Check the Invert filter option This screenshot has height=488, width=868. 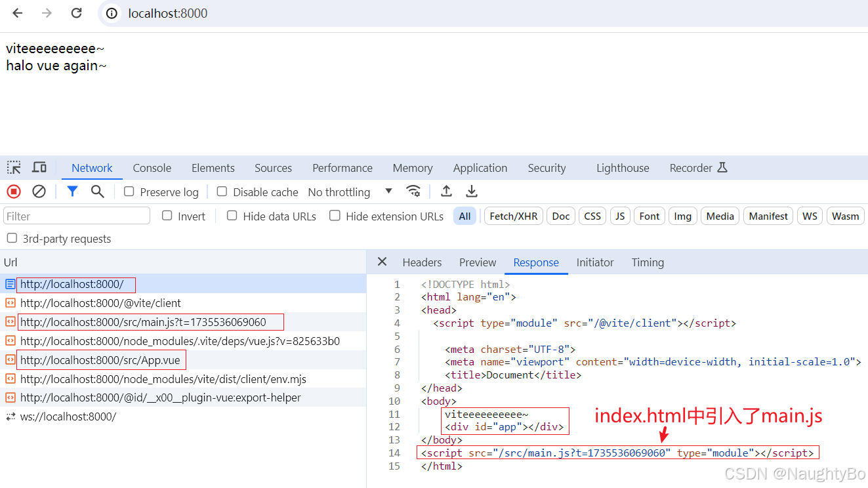(x=167, y=216)
